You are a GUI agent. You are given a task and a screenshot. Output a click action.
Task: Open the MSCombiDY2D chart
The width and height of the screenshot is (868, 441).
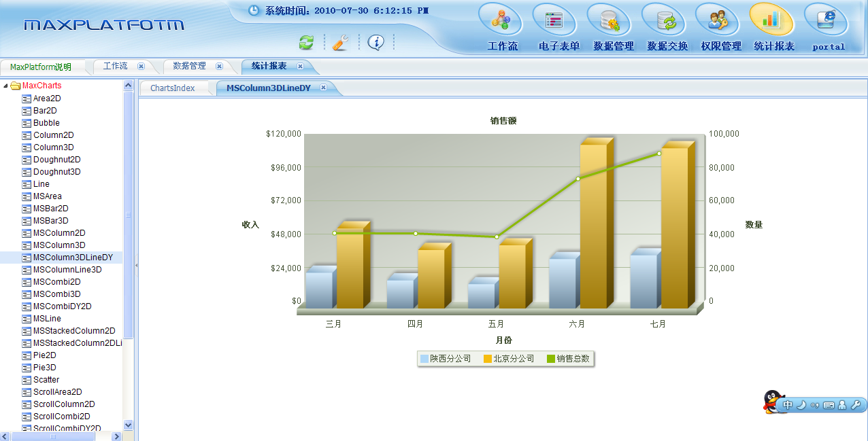tap(63, 306)
